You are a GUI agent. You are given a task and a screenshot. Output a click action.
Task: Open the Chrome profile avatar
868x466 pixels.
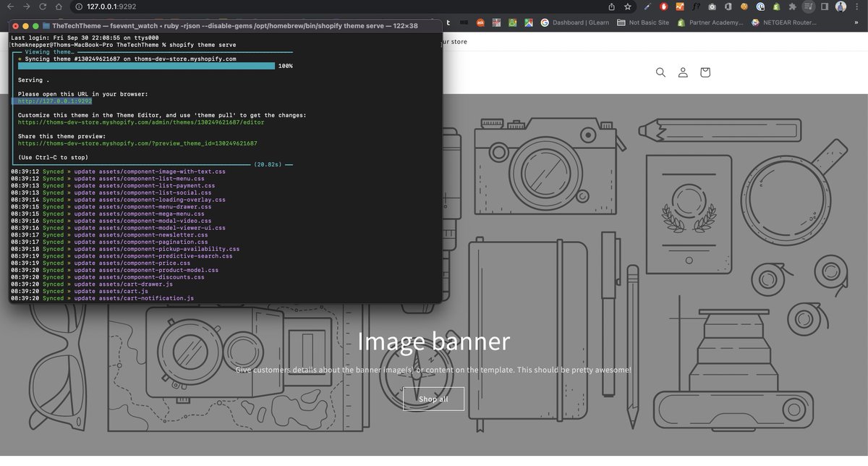tap(841, 7)
